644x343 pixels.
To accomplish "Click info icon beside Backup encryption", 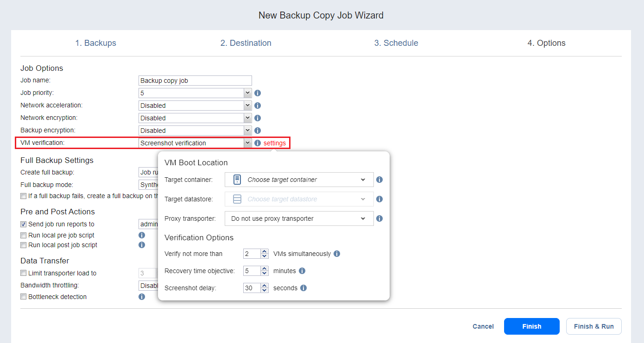I will [258, 131].
